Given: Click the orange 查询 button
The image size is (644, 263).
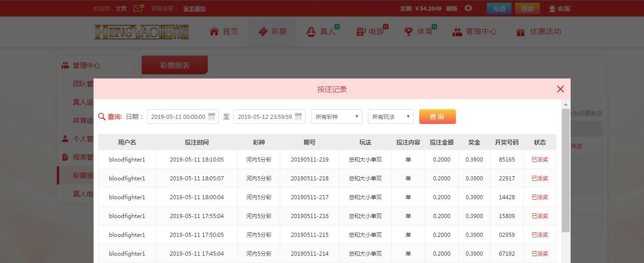Looking at the screenshot, I should (438, 117).
